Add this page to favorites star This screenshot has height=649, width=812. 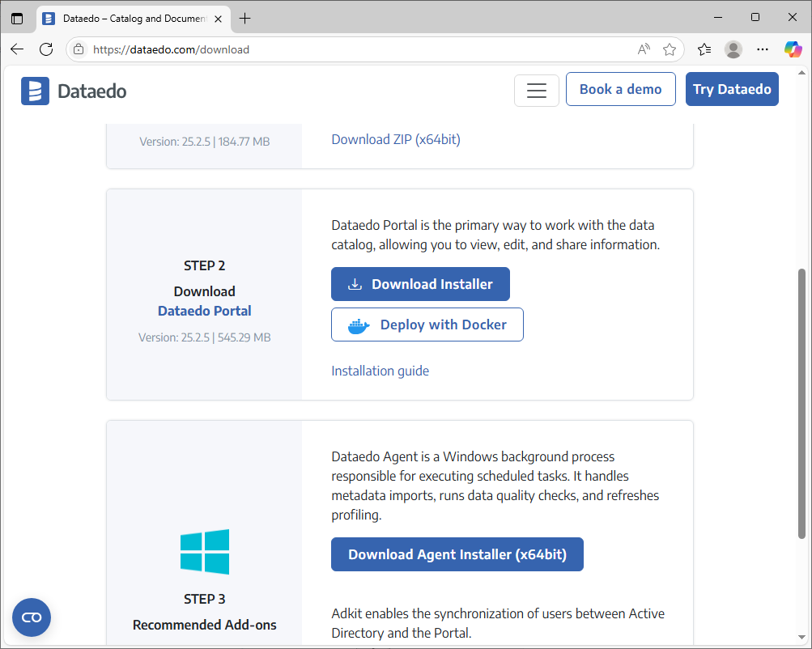pyautogui.click(x=670, y=49)
